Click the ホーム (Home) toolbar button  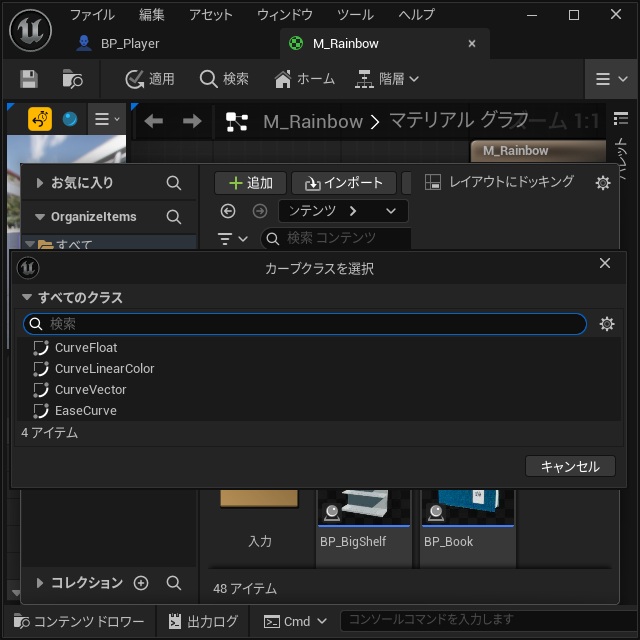tap(304, 79)
